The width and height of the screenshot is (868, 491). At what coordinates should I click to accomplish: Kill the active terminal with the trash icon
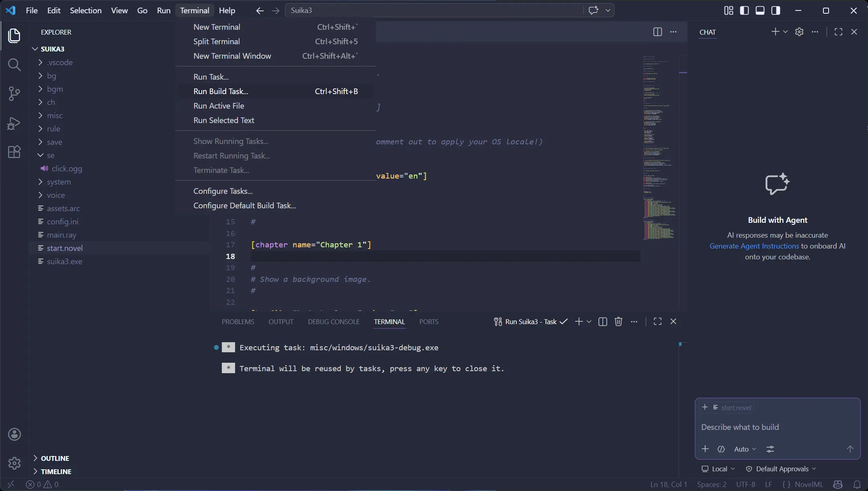pyautogui.click(x=618, y=321)
